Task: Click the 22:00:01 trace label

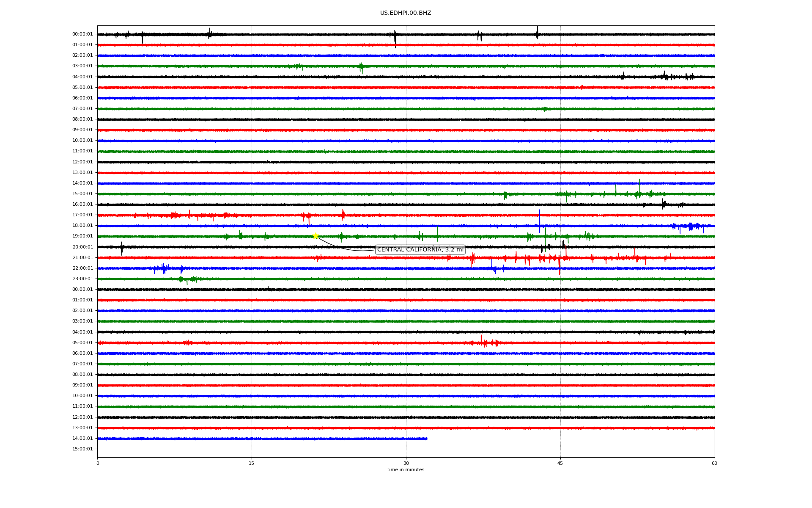Action: click(x=82, y=268)
